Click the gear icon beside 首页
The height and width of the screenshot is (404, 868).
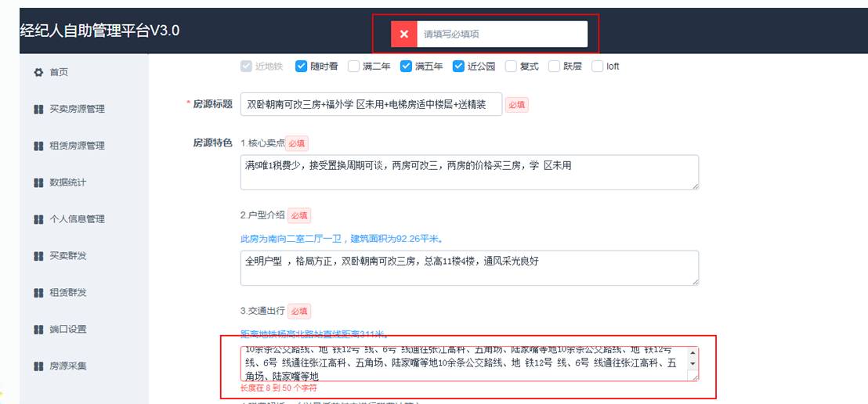click(38, 72)
